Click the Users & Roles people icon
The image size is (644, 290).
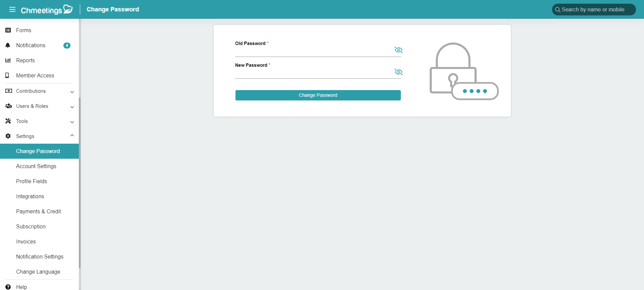point(9,106)
